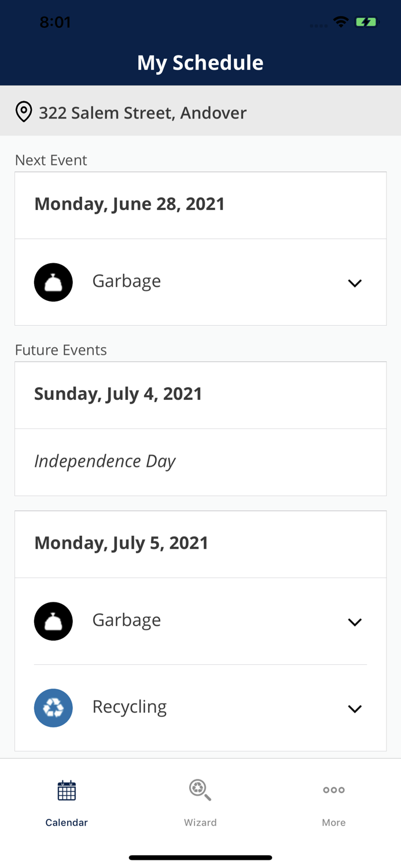This screenshot has height=868, width=401.
Task: Tap the Wi-Fi status icon
Action: pyautogui.click(x=341, y=21)
